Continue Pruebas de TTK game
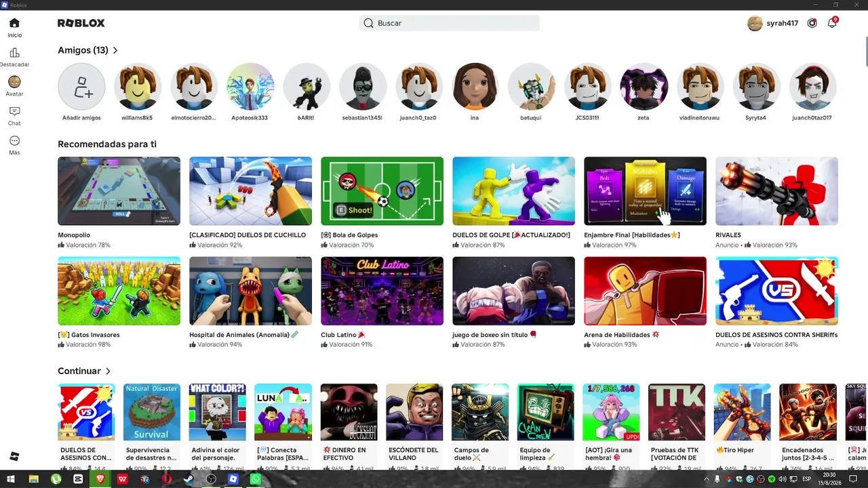868x488 pixels. [677, 412]
